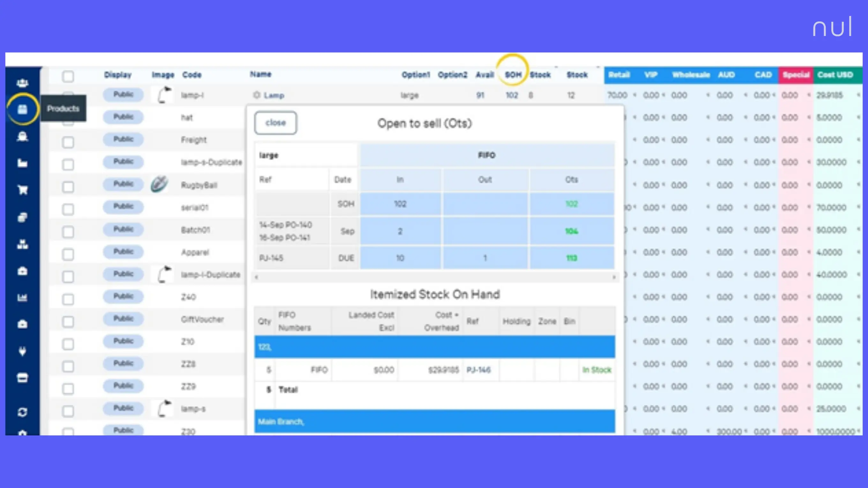
Task: Expand the 123 location blue bar
Action: click(x=435, y=347)
